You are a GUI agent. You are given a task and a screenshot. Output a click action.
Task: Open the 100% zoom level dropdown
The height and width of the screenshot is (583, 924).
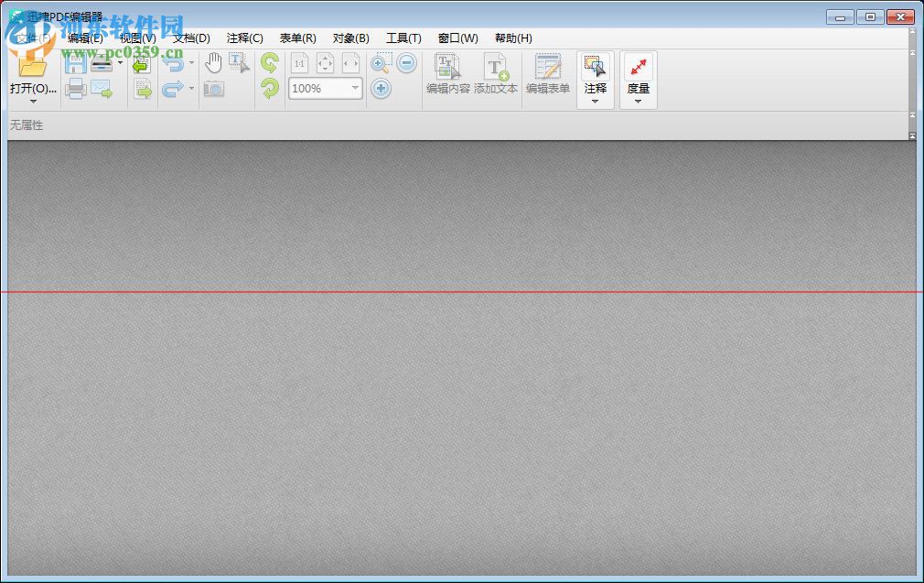coord(355,88)
